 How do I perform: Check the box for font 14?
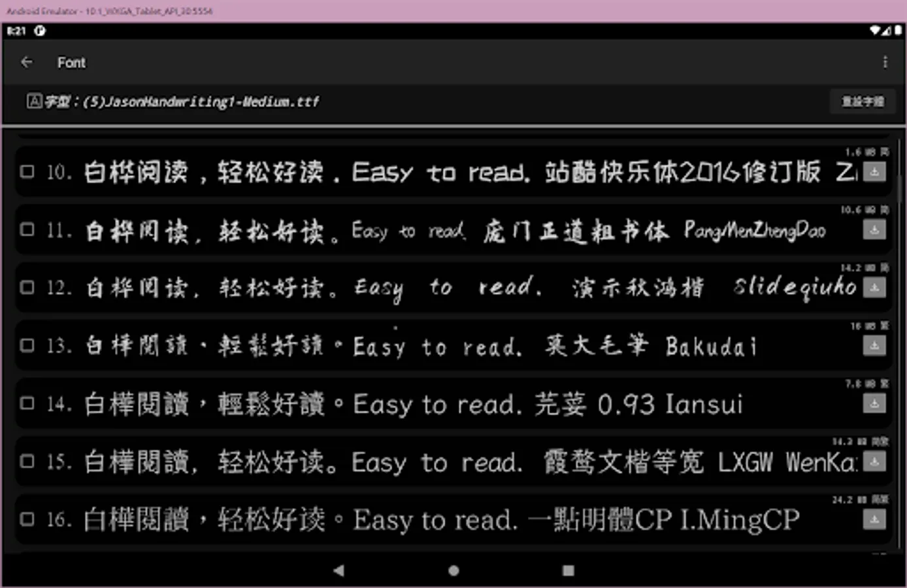click(27, 403)
